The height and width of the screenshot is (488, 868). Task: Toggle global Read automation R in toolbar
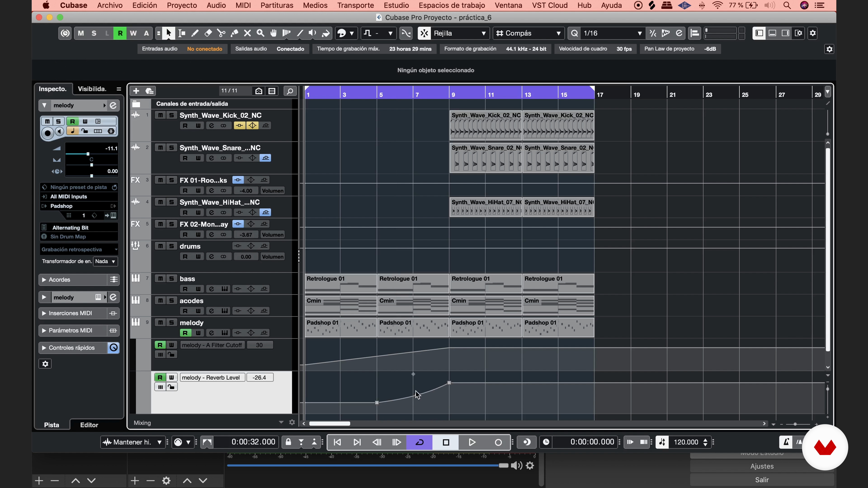coord(120,33)
